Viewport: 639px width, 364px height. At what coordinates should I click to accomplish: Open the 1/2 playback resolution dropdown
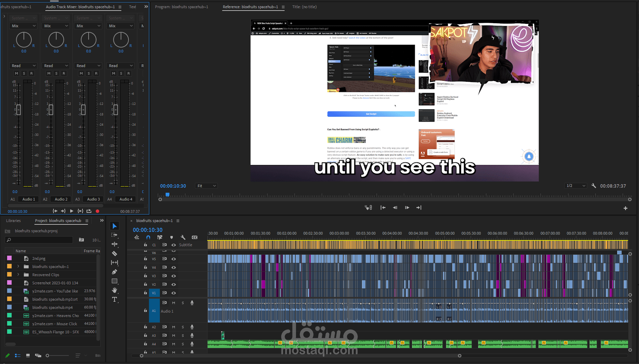click(575, 186)
